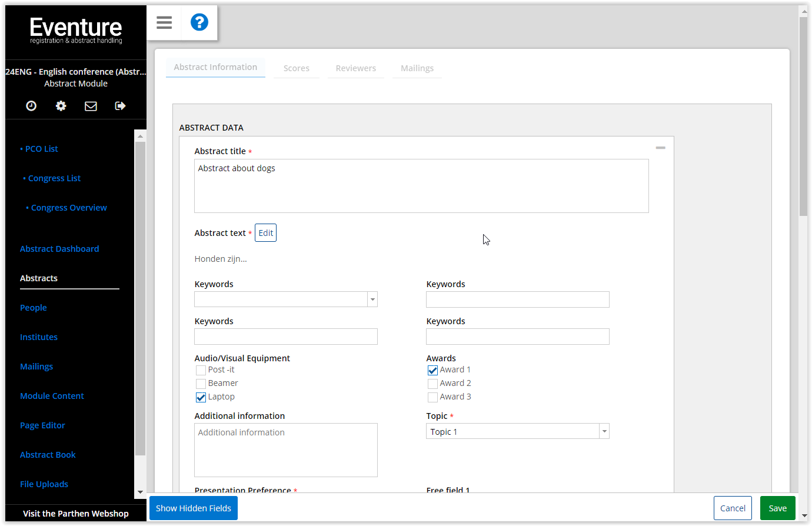Click the lower-right Keywords input field
812x526 pixels.
tap(518, 337)
